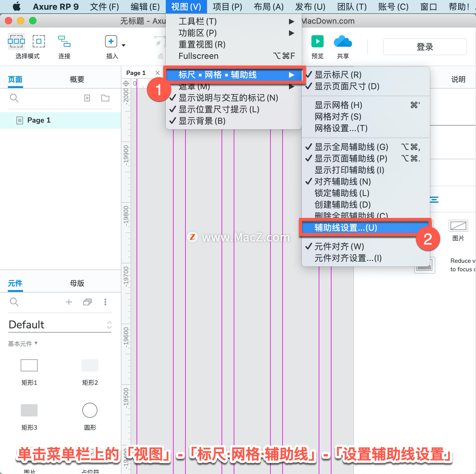Image resolution: width=476 pixels, height=474 pixels.
Task: Switch to the Masters (母版) tab
Action: coord(77,283)
